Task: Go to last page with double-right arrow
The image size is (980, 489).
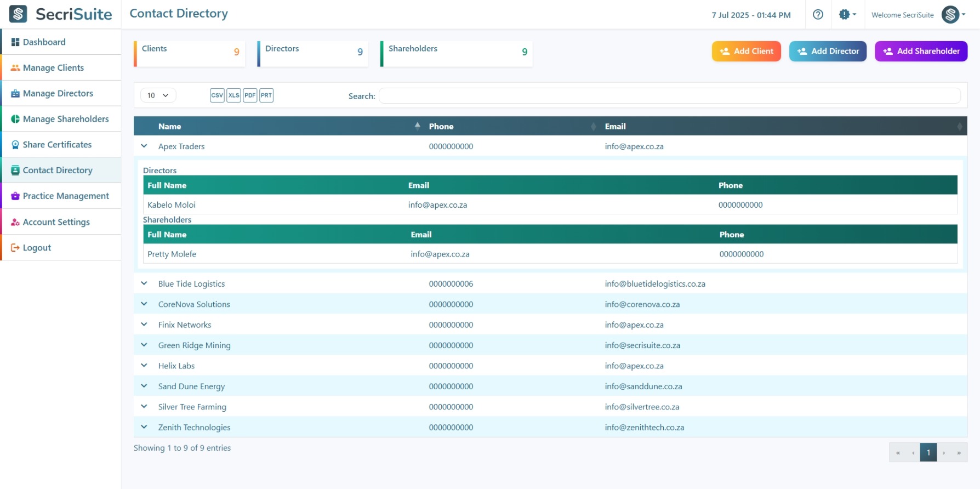Action: (x=959, y=453)
